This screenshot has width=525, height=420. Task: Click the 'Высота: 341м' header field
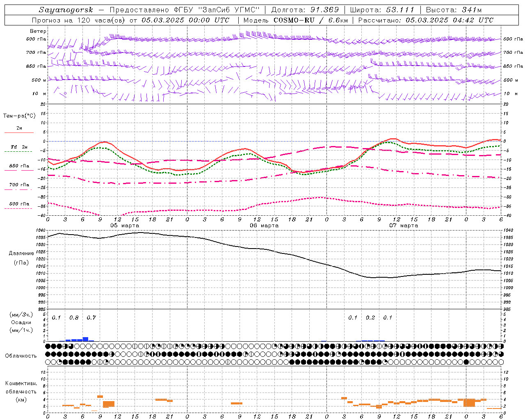454,10
